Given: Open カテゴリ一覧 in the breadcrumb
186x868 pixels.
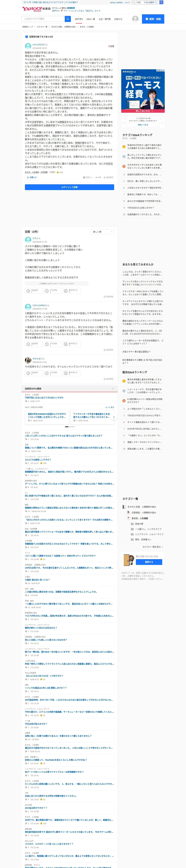Looking at the screenshot, I should 42,27.
